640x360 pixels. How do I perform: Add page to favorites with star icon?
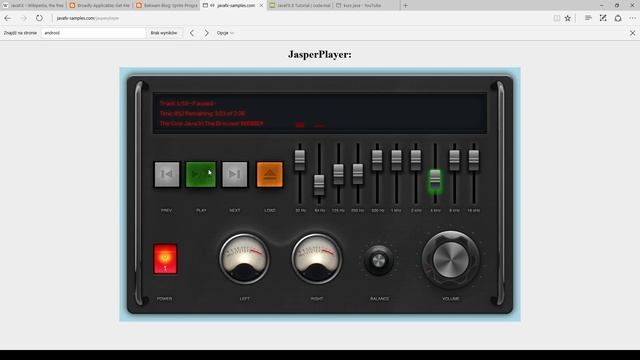coord(568,18)
